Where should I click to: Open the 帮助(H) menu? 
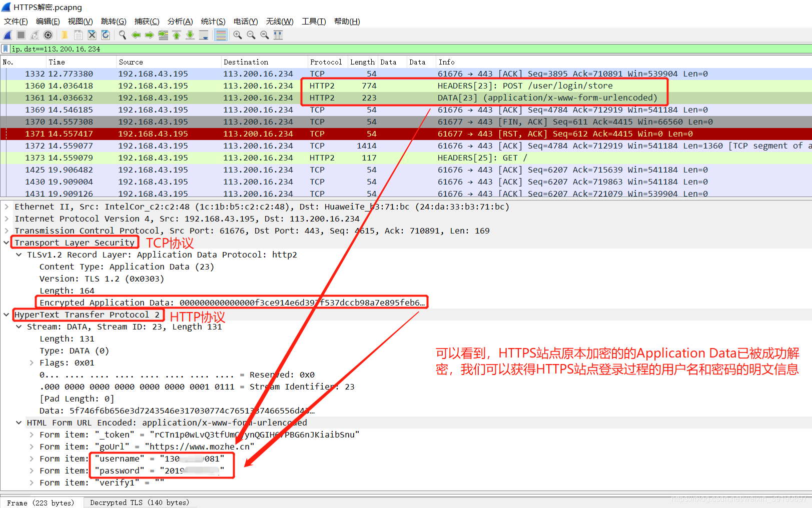(x=347, y=21)
